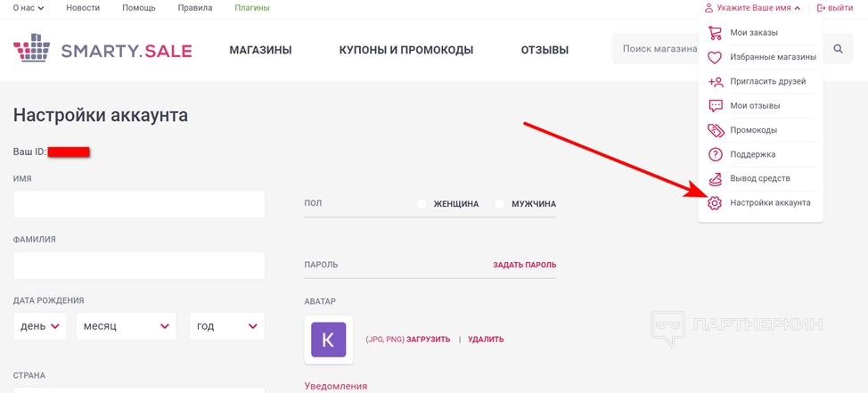Select the ЖЕНЩИНА gender radio button
This screenshot has height=393, width=868.
(x=422, y=204)
